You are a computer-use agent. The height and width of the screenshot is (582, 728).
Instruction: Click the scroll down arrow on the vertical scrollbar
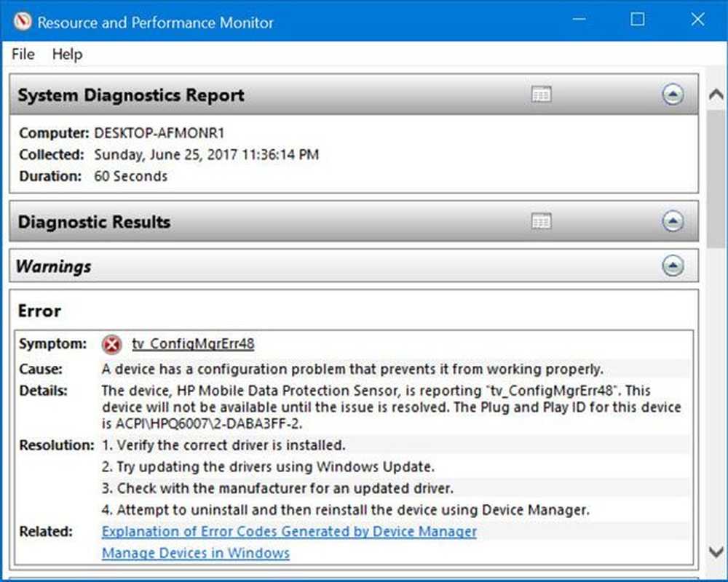click(716, 553)
